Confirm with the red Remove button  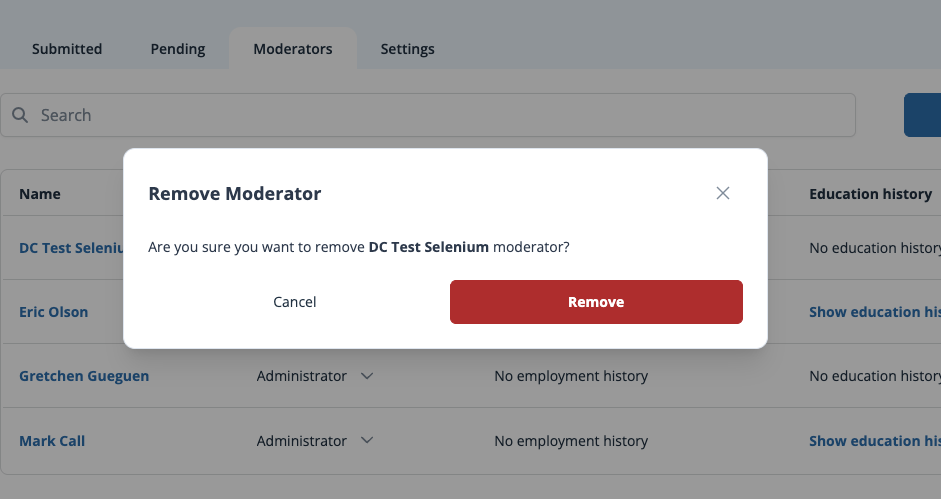coord(596,302)
